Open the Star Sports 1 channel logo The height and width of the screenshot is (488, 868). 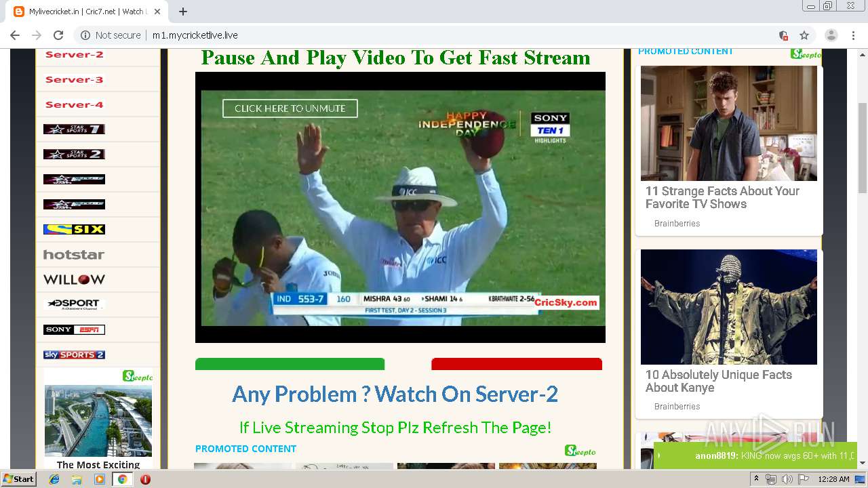[x=74, y=129]
